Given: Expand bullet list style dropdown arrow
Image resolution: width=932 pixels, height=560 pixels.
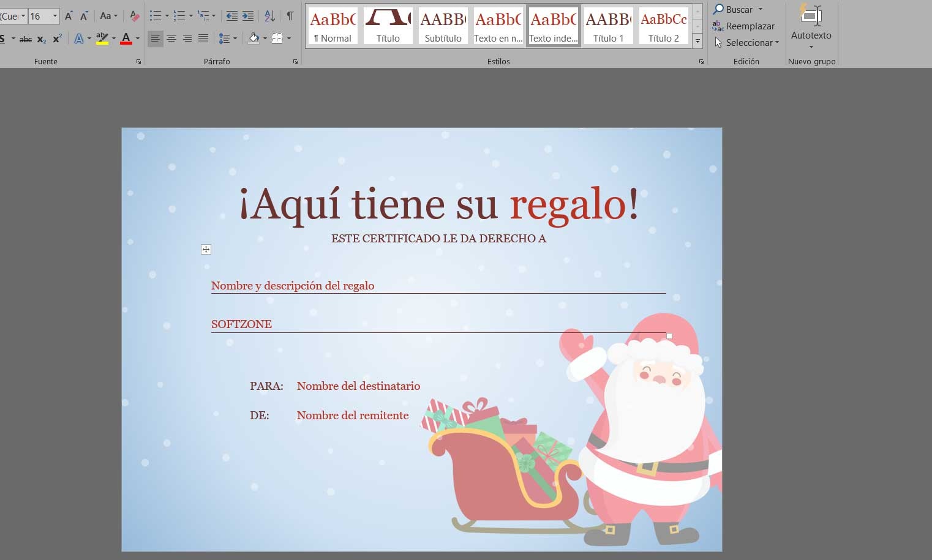Looking at the screenshot, I should click(167, 16).
